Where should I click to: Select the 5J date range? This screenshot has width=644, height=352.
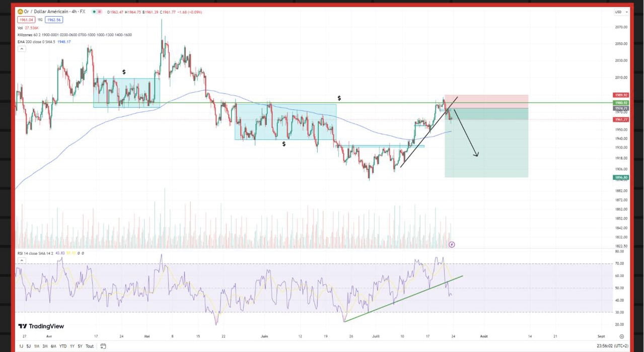[x=29, y=346]
